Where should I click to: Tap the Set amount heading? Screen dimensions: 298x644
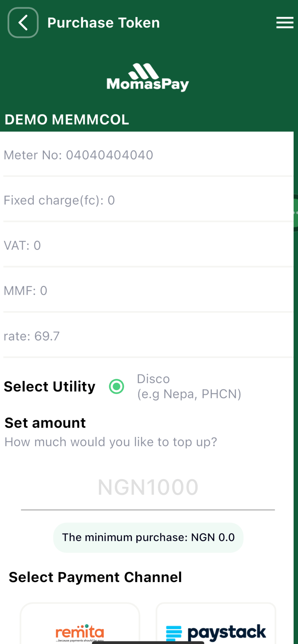(x=45, y=423)
